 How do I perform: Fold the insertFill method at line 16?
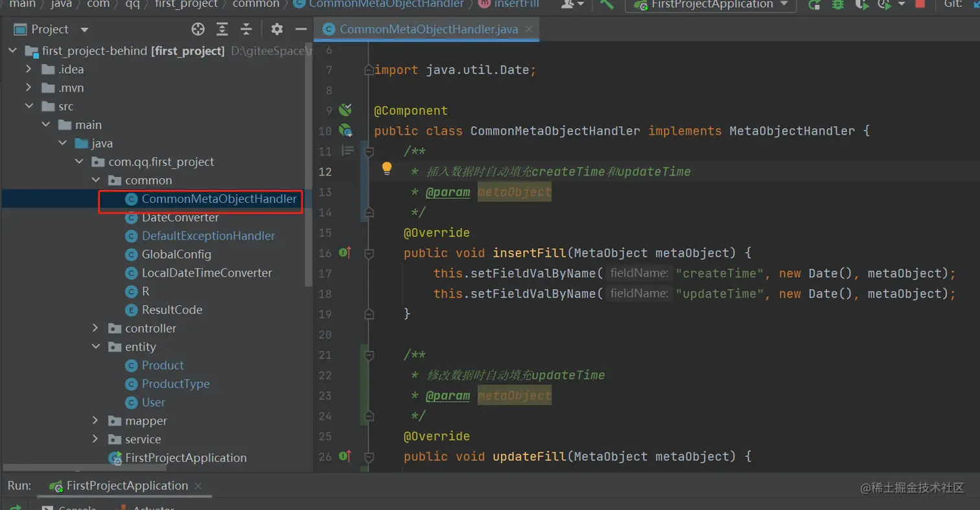coord(369,253)
